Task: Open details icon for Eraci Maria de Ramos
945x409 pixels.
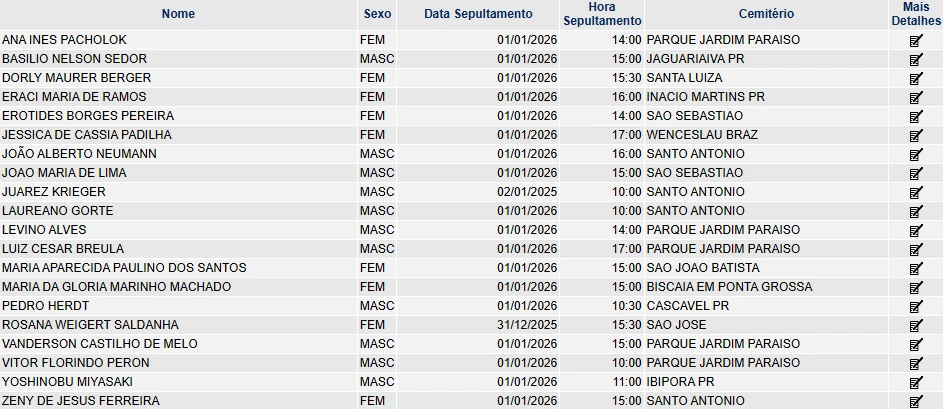Action: tap(915, 97)
